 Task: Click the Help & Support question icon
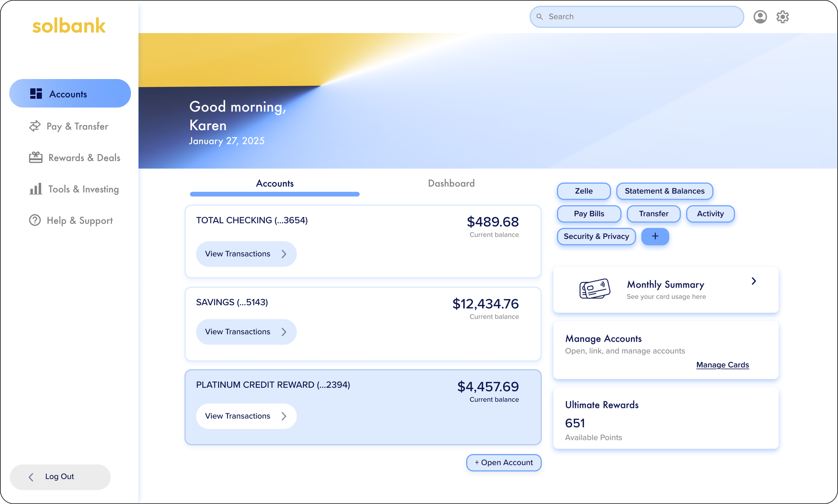pyautogui.click(x=35, y=220)
